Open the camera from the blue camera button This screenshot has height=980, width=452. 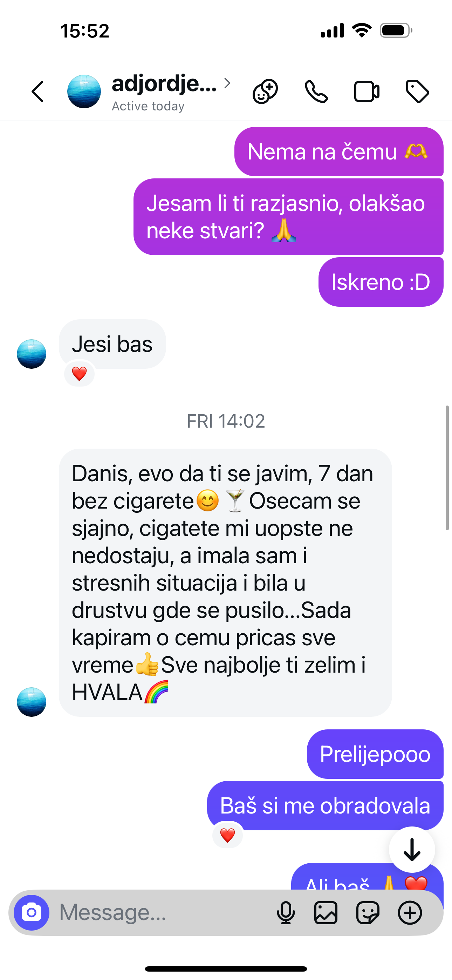point(32,913)
